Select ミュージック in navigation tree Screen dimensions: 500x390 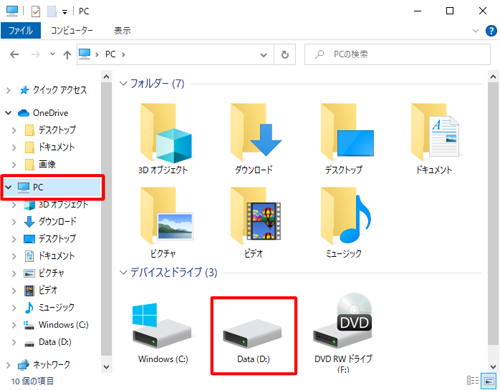[x=56, y=307]
